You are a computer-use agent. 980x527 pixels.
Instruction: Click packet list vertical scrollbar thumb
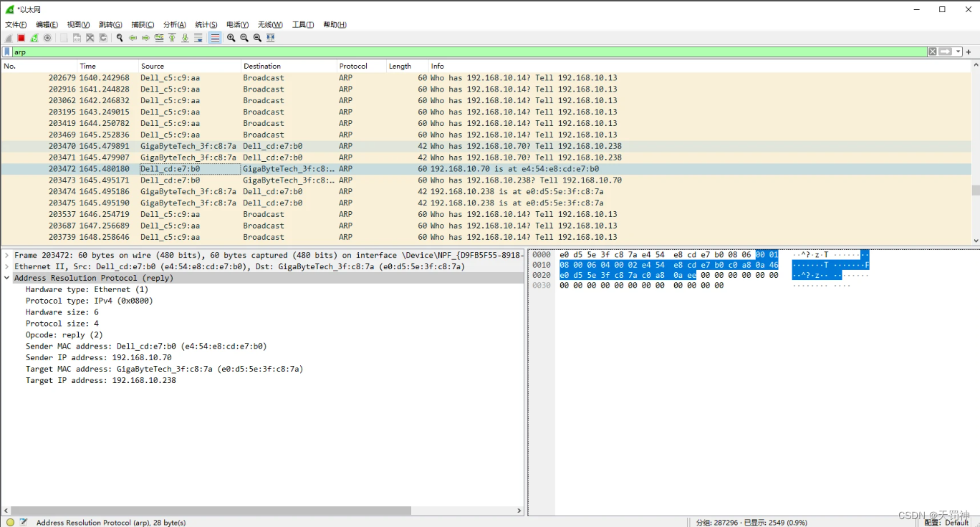[975, 190]
